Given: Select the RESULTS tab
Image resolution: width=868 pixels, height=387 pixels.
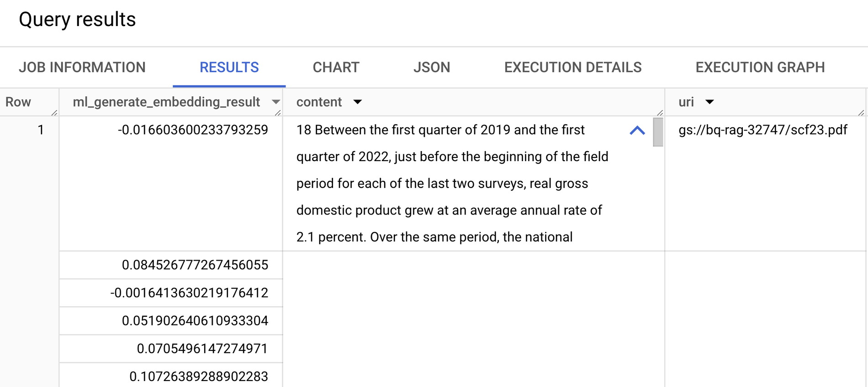Looking at the screenshot, I should coord(229,68).
